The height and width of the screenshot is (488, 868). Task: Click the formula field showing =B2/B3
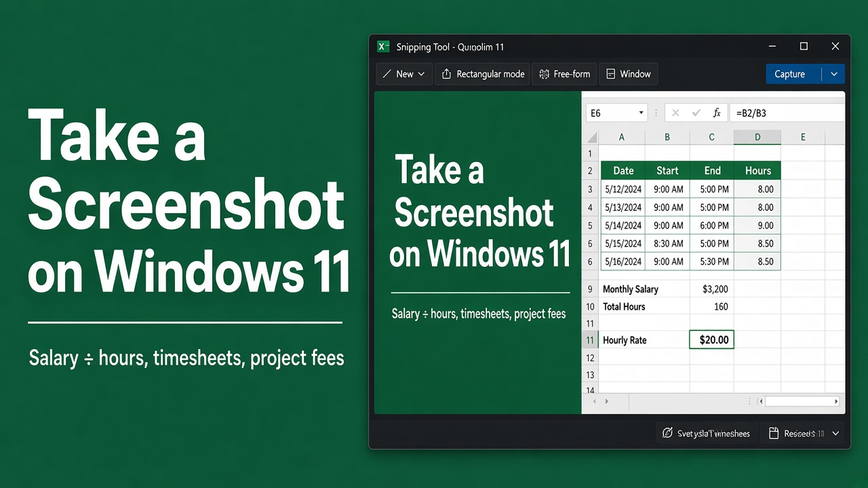coord(787,113)
